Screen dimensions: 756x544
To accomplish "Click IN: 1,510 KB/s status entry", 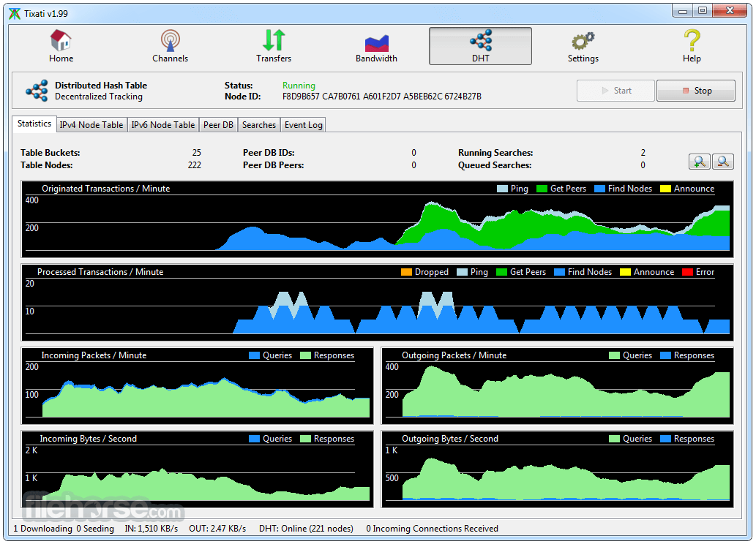I will (151, 529).
